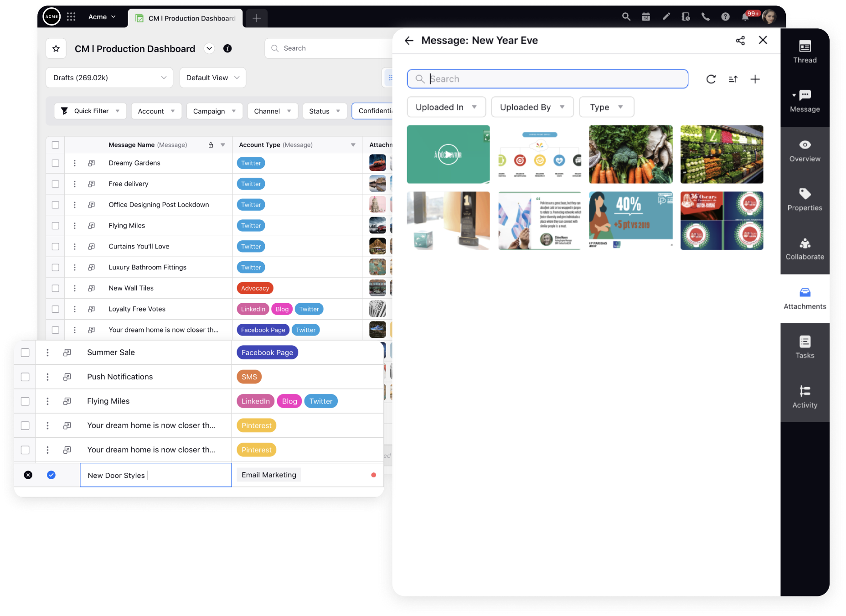Click the attachments panel Search field
Viewport: 846px width, 616px height.
[547, 79]
